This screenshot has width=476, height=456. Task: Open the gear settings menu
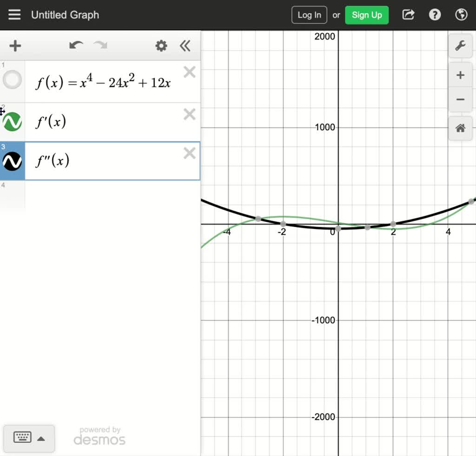click(x=161, y=46)
